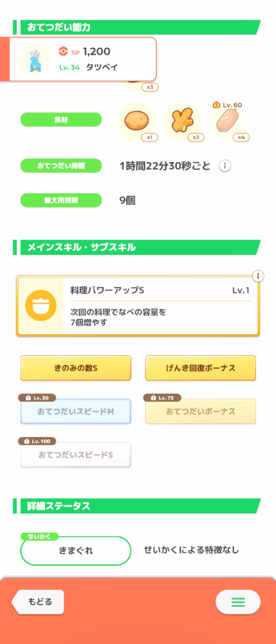Image resolution: width=276 pixels, height=644 pixels.
Task: Tap the locked Lv. 60 sausage ingredient
Action: click(x=227, y=121)
